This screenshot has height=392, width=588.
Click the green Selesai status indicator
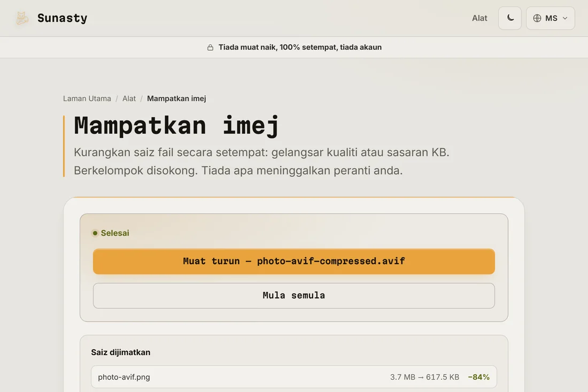(111, 233)
